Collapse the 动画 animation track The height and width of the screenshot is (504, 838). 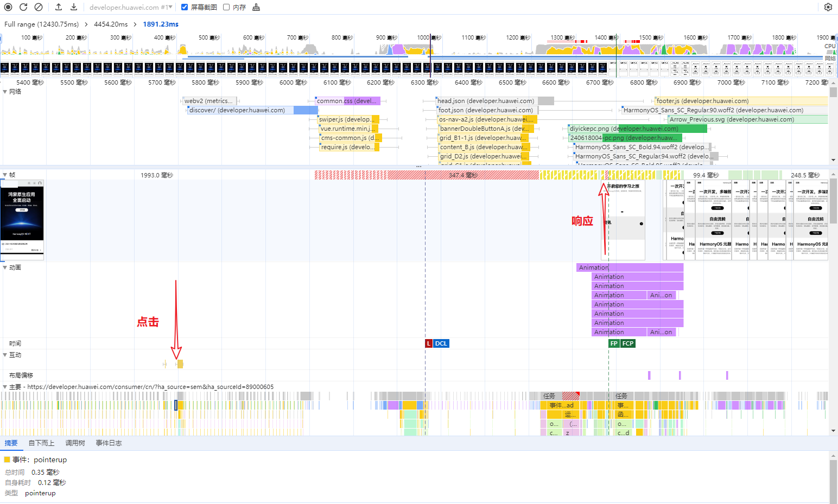point(5,267)
